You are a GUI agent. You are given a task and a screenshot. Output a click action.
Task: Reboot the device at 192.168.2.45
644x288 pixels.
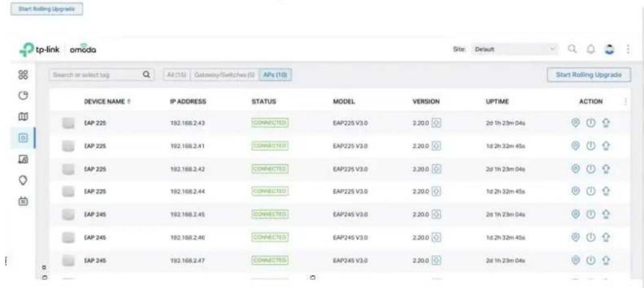click(x=591, y=214)
